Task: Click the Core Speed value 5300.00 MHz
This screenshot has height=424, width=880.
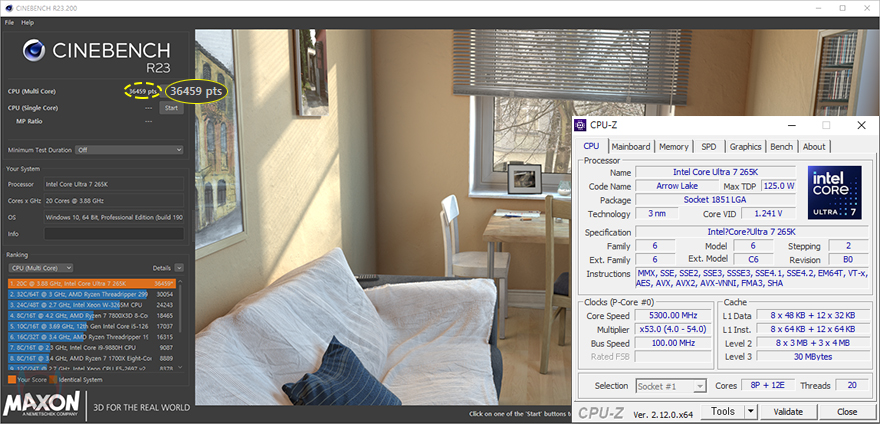Action: coord(673,316)
